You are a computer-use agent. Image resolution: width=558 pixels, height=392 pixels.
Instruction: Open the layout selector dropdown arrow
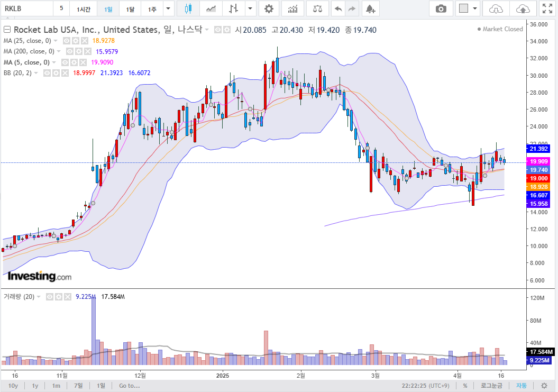point(475,8)
